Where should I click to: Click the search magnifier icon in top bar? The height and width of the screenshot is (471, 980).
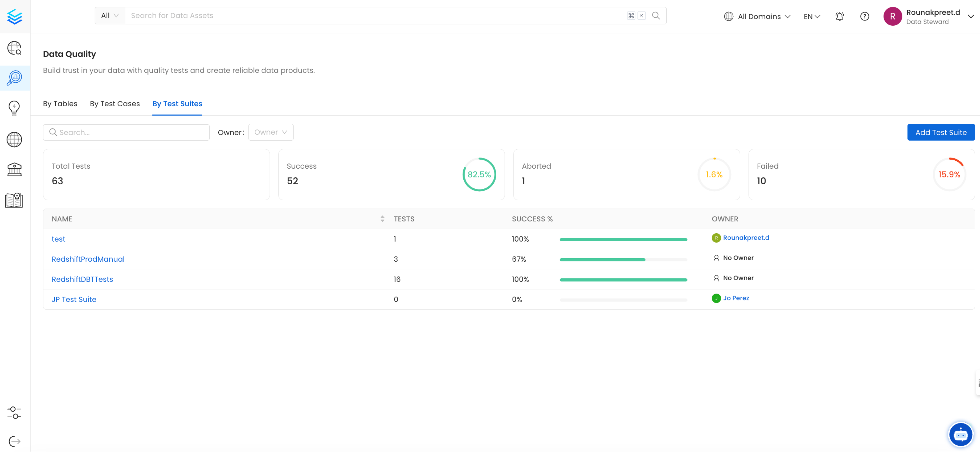(656, 16)
